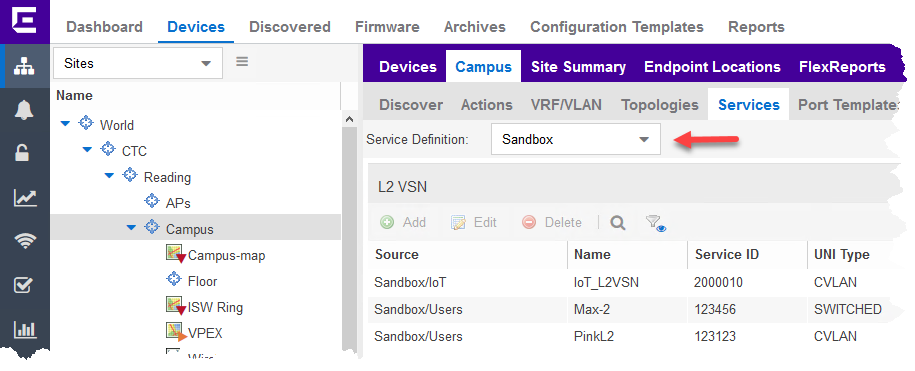915x371 pixels.
Task: Open the Network sidebar icon
Action: click(x=25, y=66)
